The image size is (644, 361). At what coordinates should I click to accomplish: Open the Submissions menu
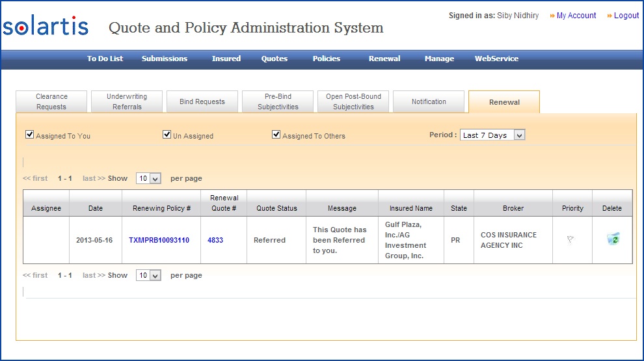165,59
